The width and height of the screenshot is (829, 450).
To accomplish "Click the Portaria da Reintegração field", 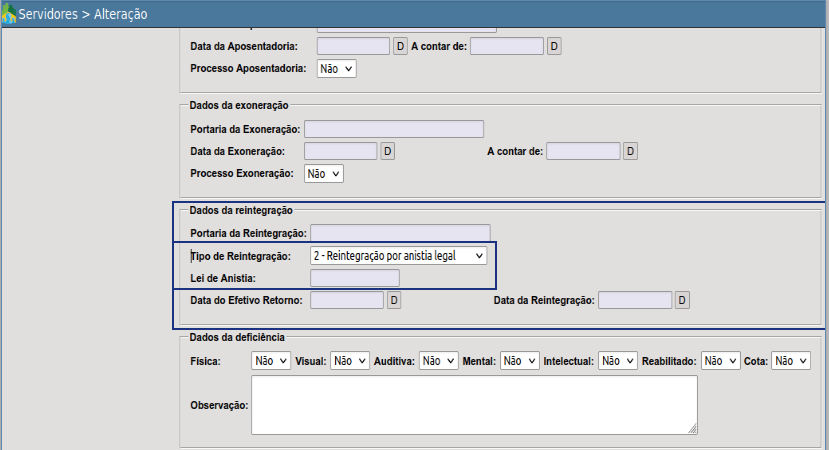I will (400, 233).
